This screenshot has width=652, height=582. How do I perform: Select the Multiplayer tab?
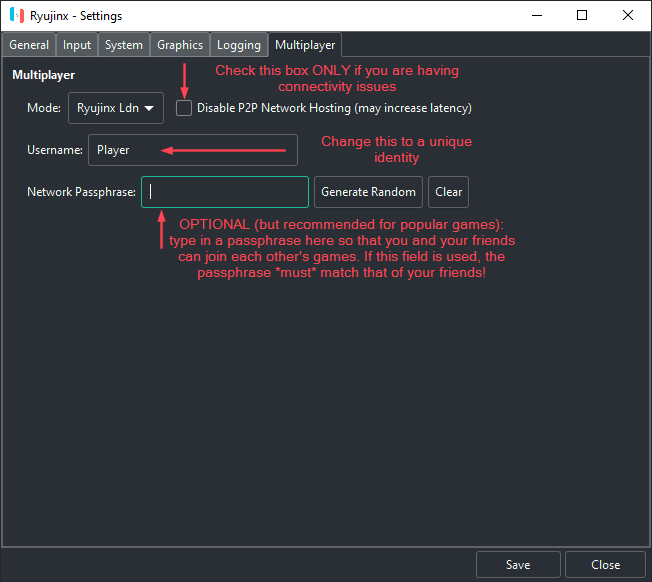pos(305,44)
